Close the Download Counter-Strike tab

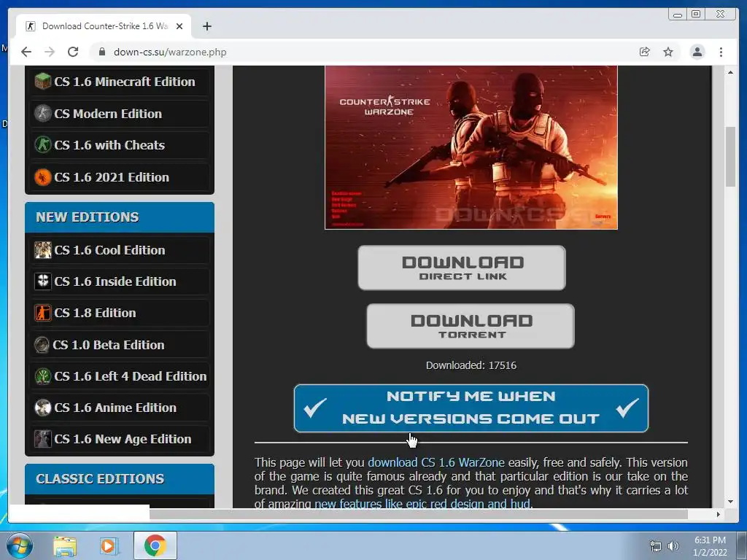tap(179, 26)
